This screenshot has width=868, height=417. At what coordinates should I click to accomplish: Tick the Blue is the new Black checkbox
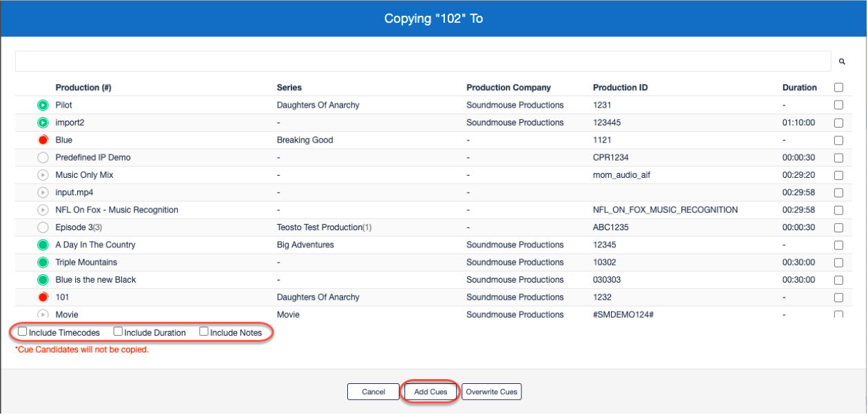tap(838, 280)
